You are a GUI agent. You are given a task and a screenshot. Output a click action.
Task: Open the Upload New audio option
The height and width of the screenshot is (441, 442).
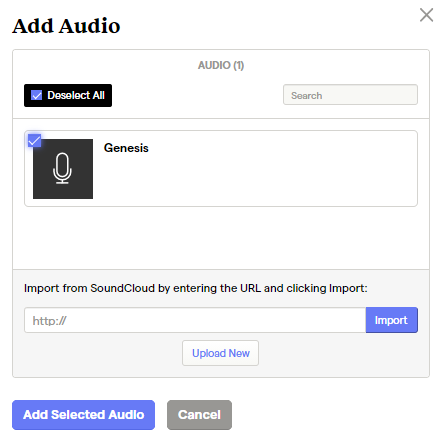coord(220,353)
